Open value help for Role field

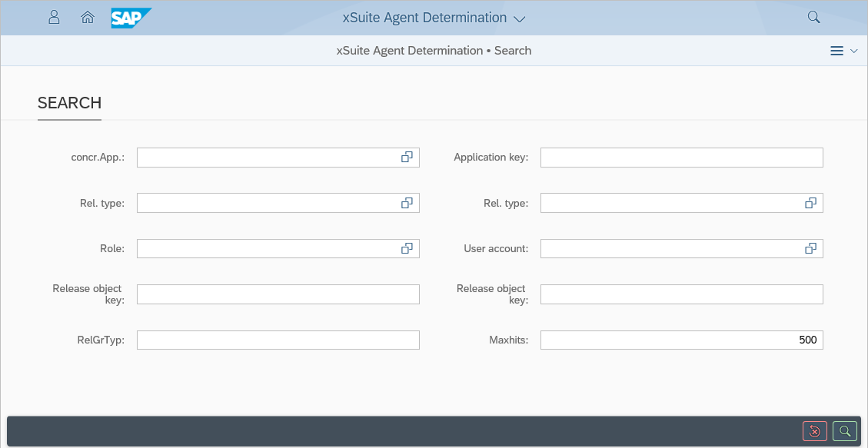[407, 248]
